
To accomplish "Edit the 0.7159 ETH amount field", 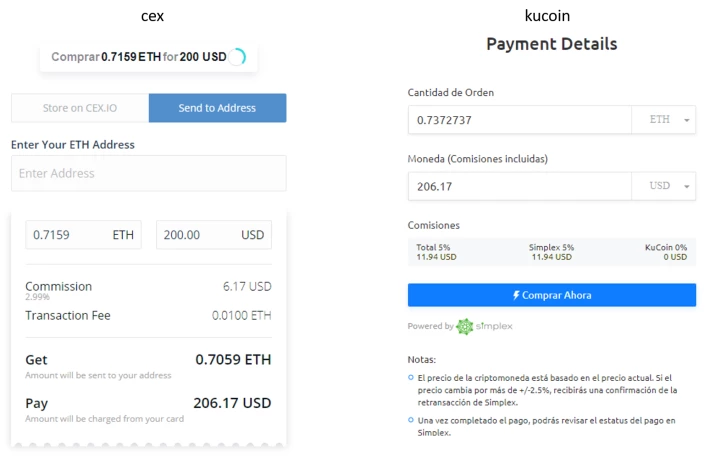I will click(x=83, y=235).
